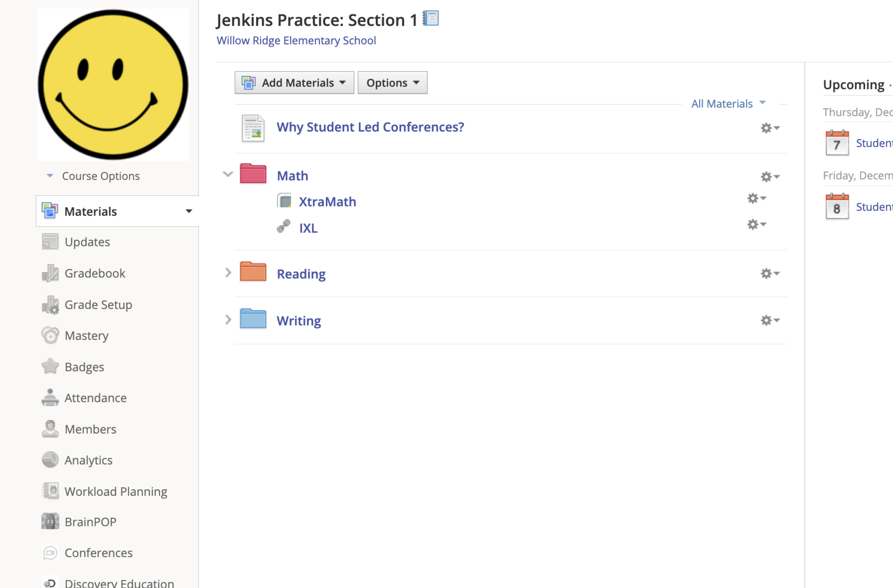The height and width of the screenshot is (588, 893).
Task: Open the All Materials filter dropdown
Action: coord(728,104)
